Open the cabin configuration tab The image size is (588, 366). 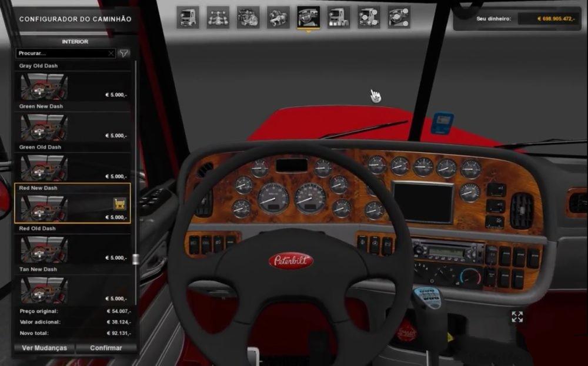(x=188, y=17)
